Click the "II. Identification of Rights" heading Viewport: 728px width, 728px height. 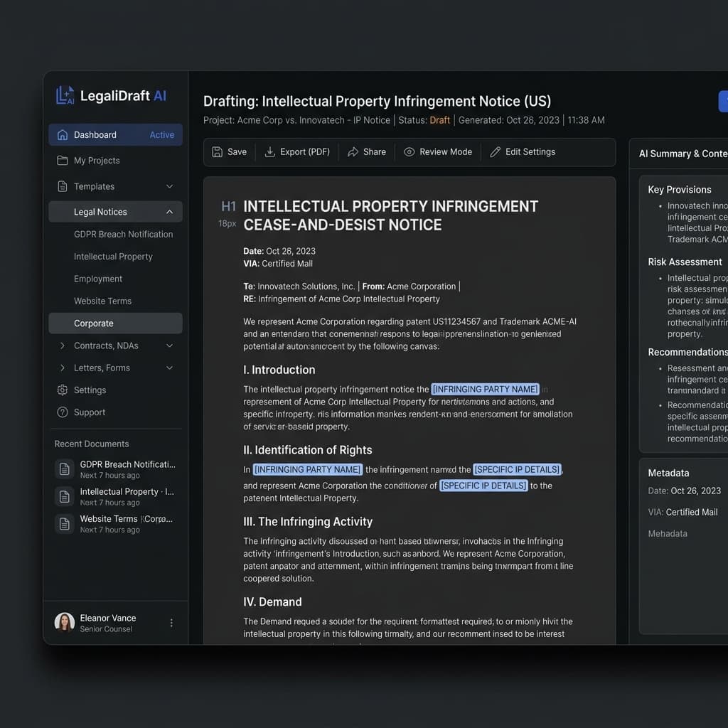pos(308,450)
